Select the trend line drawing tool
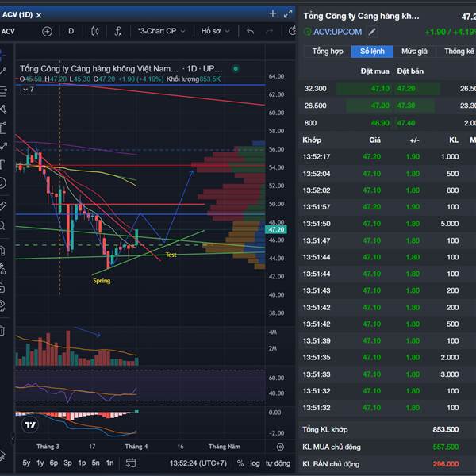Screen dimensions: 476x476 coord(2,71)
